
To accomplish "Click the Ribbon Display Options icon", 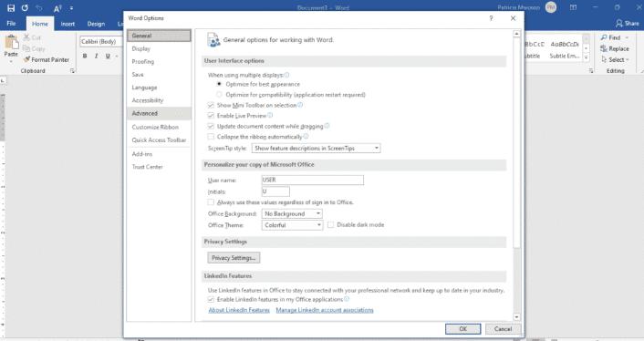I will click(x=573, y=7).
